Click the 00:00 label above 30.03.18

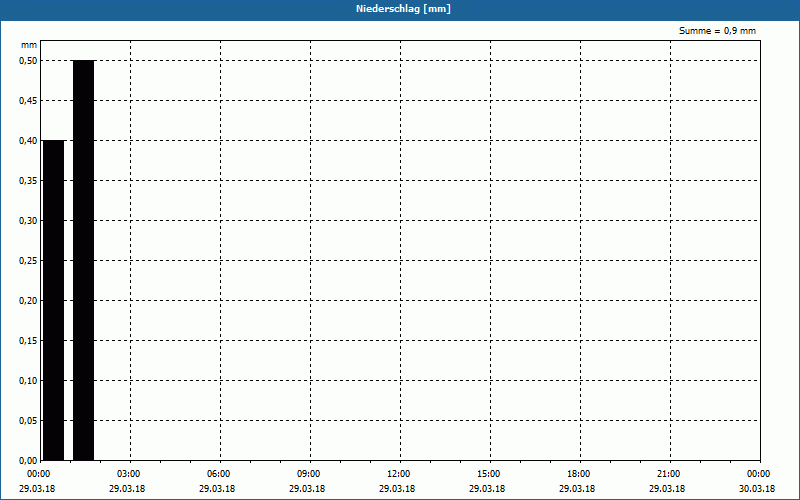click(x=759, y=474)
